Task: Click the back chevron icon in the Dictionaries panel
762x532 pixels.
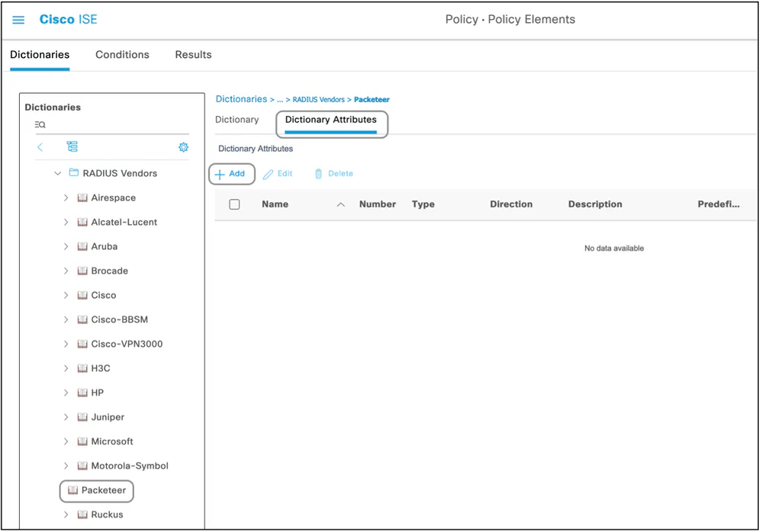Action: pos(40,146)
